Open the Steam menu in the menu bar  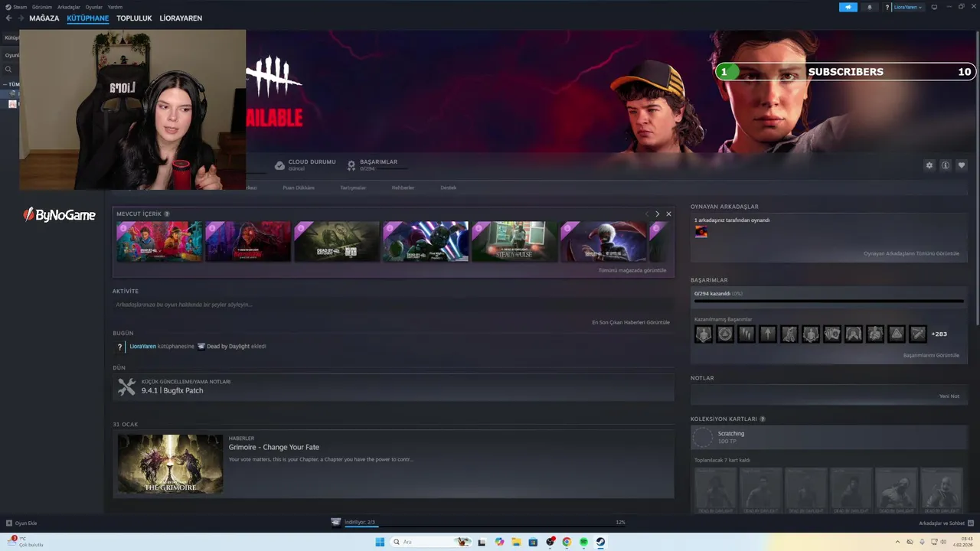[21, 7]
